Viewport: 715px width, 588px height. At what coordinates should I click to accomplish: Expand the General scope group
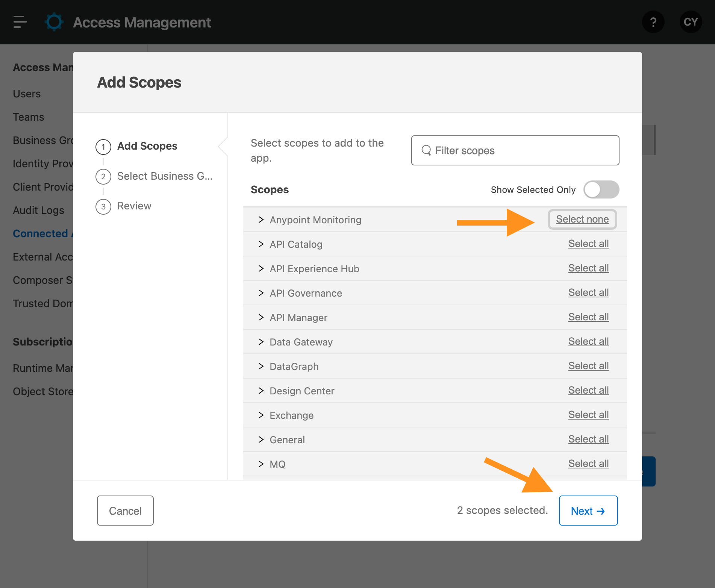click(x=261, y=439)
